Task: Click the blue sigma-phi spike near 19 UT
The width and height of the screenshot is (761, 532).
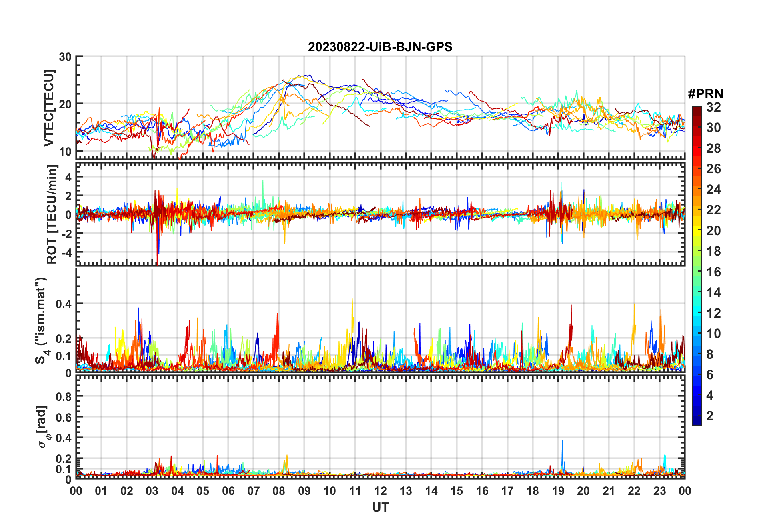Action: click(562, 444)
